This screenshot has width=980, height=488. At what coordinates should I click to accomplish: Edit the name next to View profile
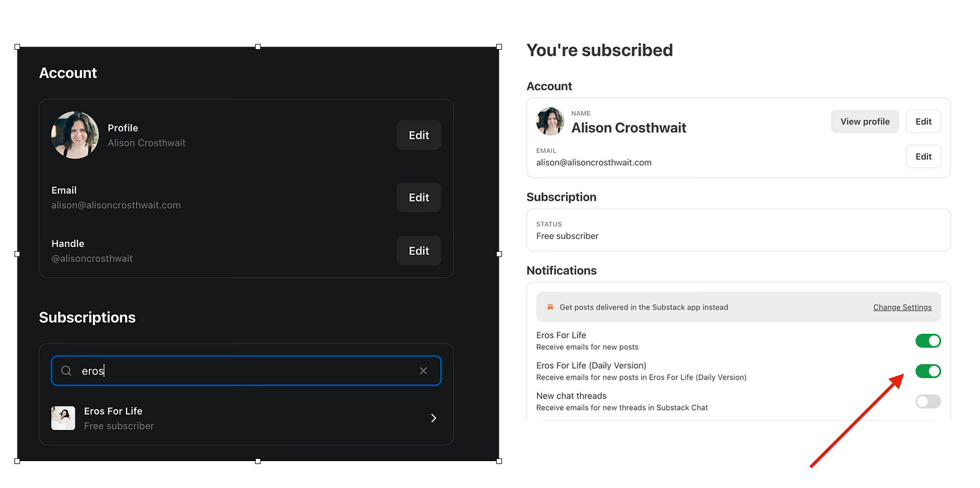[x=923, y=122]
